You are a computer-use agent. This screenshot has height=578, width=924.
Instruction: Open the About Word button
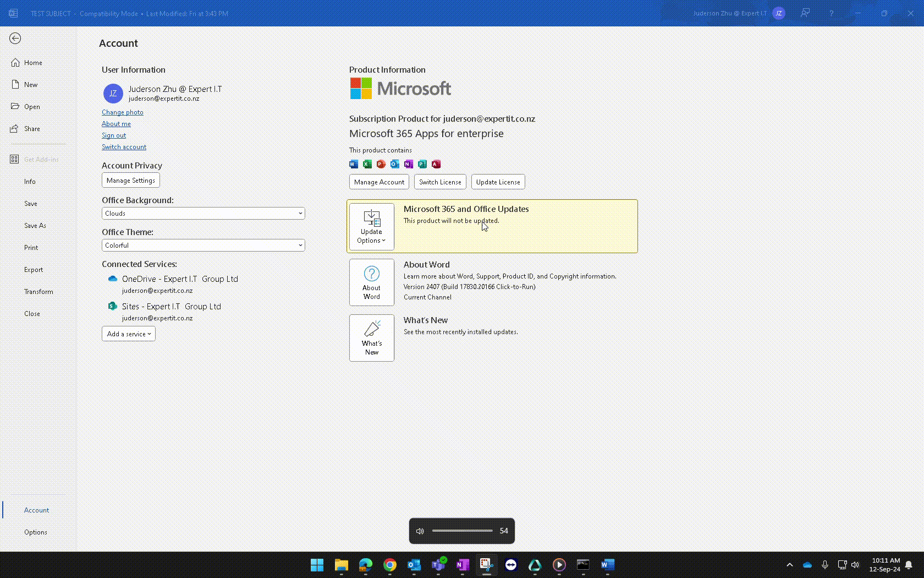click(372, 282)
